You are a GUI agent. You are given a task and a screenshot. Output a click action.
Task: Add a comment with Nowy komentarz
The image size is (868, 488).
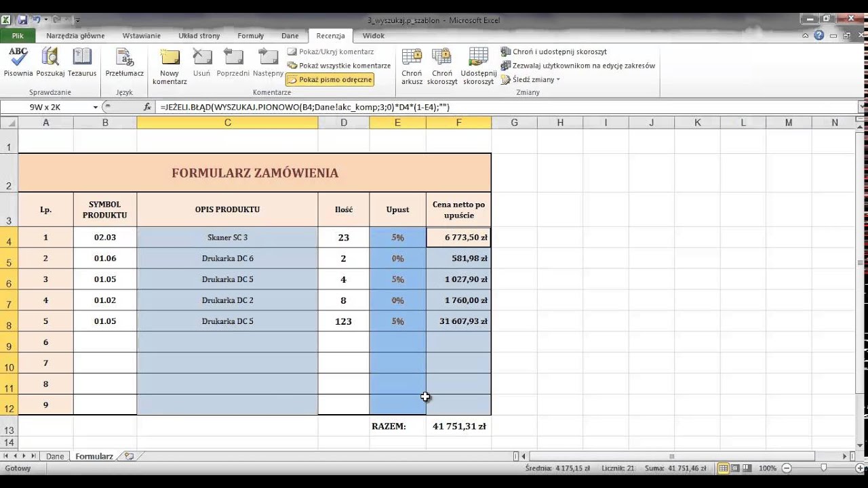tap(170, 66)
